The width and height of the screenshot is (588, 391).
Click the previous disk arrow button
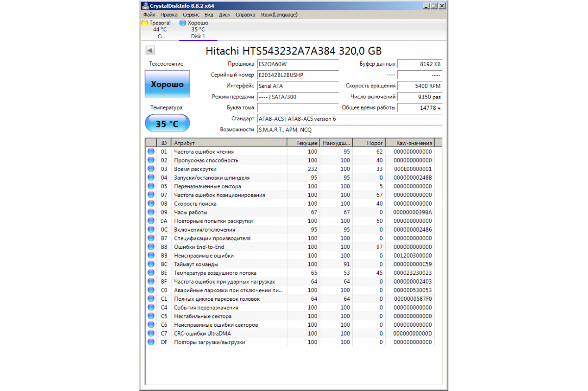150,51
